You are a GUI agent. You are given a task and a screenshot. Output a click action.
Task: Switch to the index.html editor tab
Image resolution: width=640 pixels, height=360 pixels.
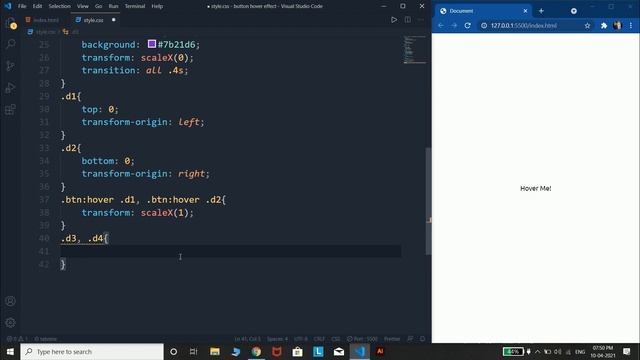[x=42, y=20]
